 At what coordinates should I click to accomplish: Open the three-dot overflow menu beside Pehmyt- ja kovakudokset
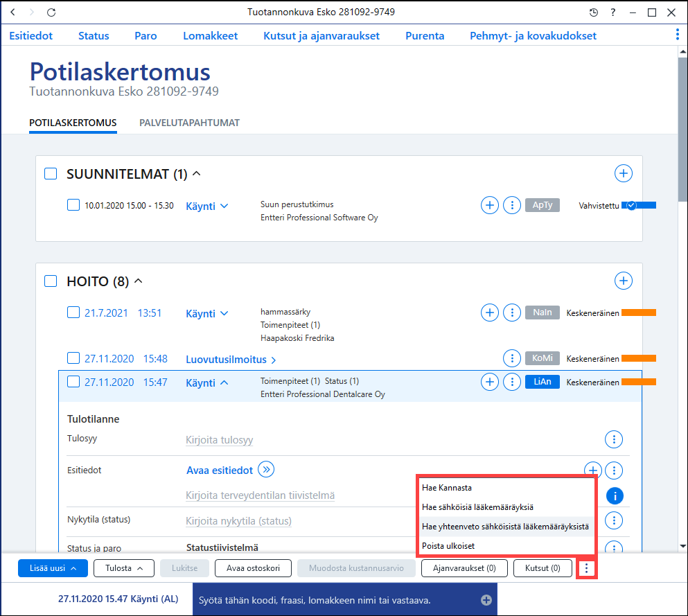tap(678, 34)
